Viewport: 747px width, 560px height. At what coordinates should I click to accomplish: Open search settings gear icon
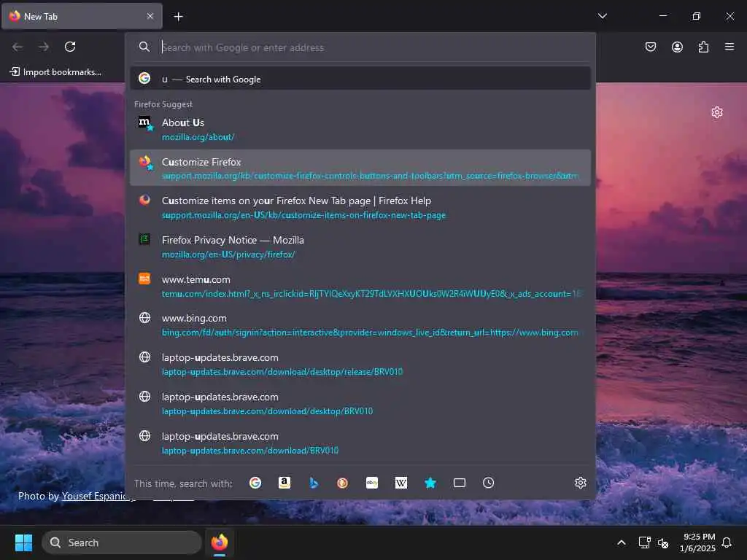click(580, 483)
